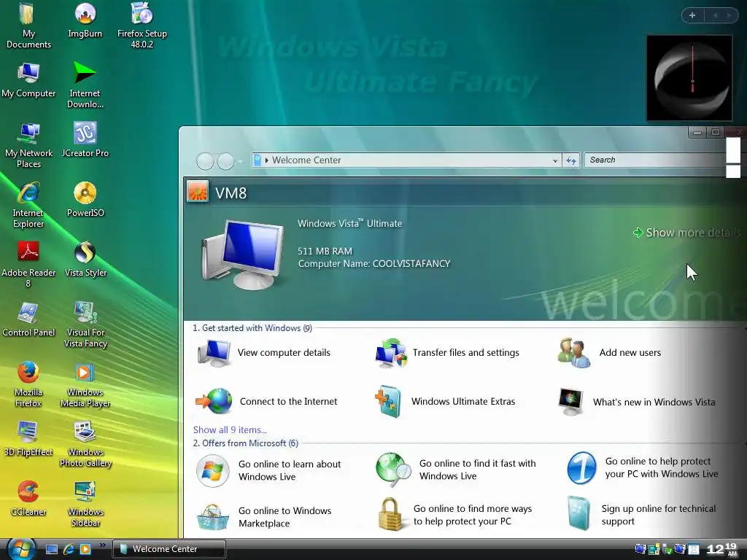Select the Control Panel desktop icon

pyautogui.click(x=28, y=319)
